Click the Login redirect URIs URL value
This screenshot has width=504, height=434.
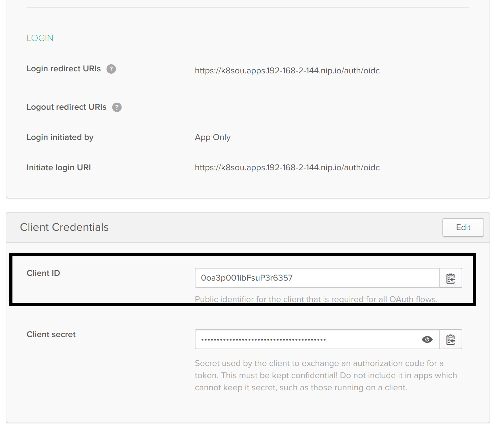(287, 71)
